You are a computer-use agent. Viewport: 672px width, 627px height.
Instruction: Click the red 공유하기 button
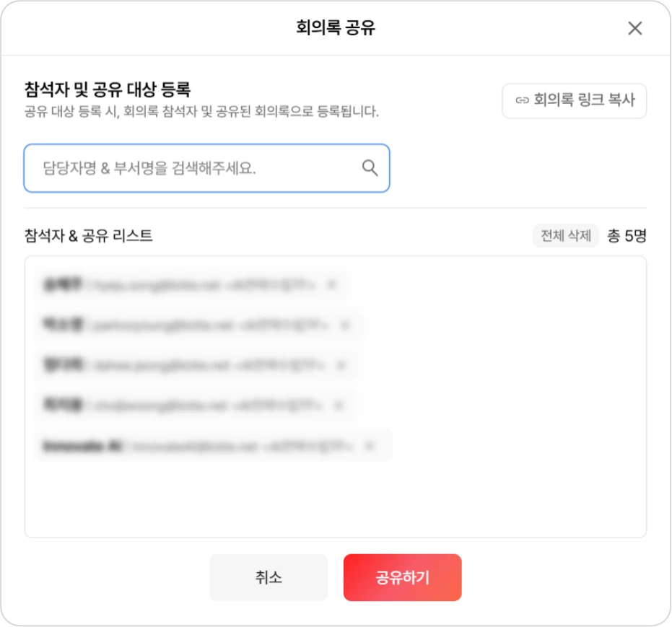click(x=402, y=577)
